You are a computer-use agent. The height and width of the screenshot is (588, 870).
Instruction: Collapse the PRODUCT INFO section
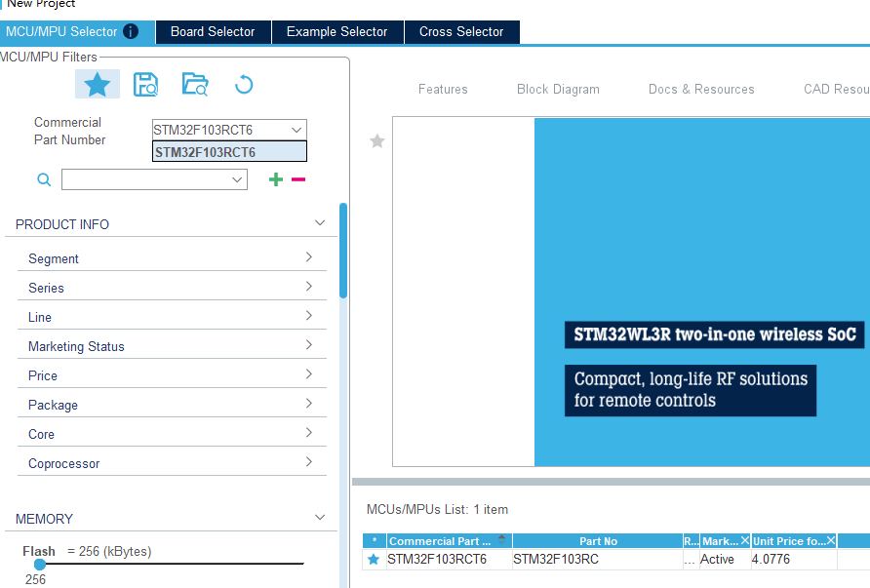(x=320, y=223)
